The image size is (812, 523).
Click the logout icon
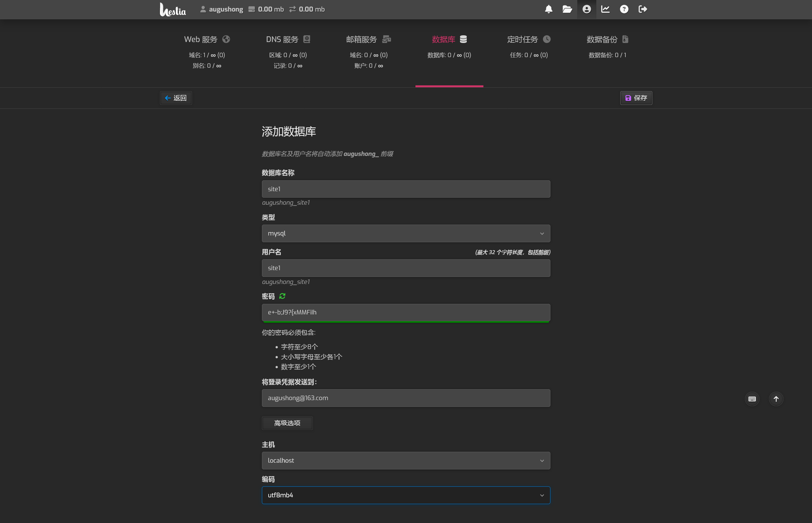[x=642, y=9]
